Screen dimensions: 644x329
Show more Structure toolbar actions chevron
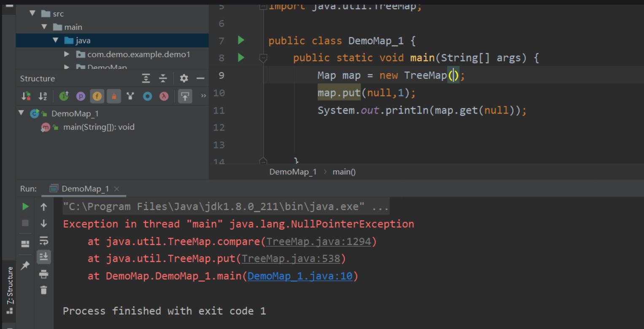204,96
